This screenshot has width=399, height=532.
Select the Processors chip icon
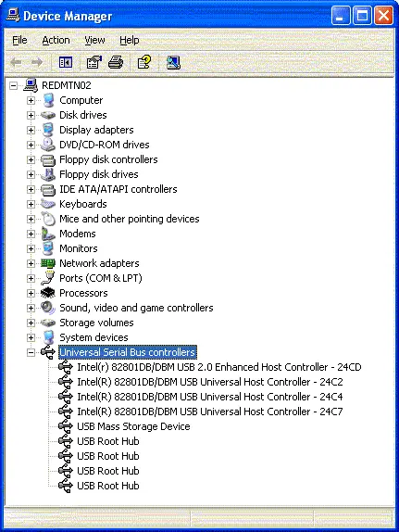click(x=48, y=293)
